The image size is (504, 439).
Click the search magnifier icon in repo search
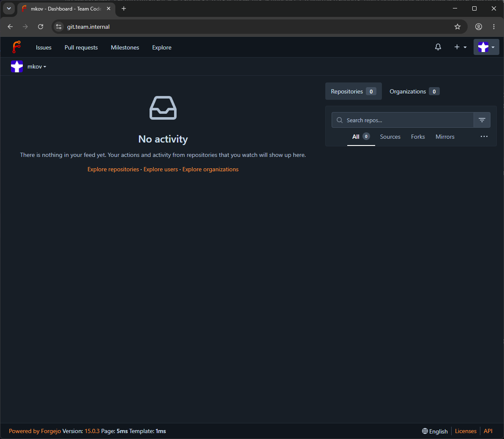(339, 120)
